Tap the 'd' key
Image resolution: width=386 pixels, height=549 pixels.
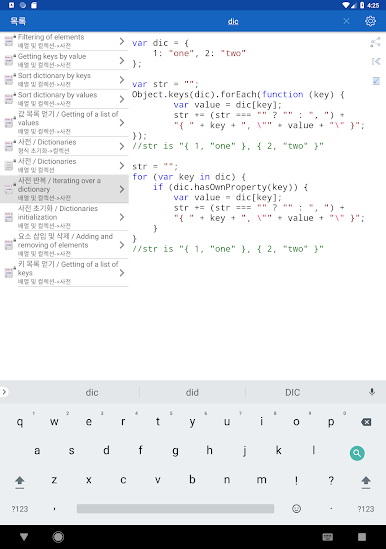click(x=106, y=451)
